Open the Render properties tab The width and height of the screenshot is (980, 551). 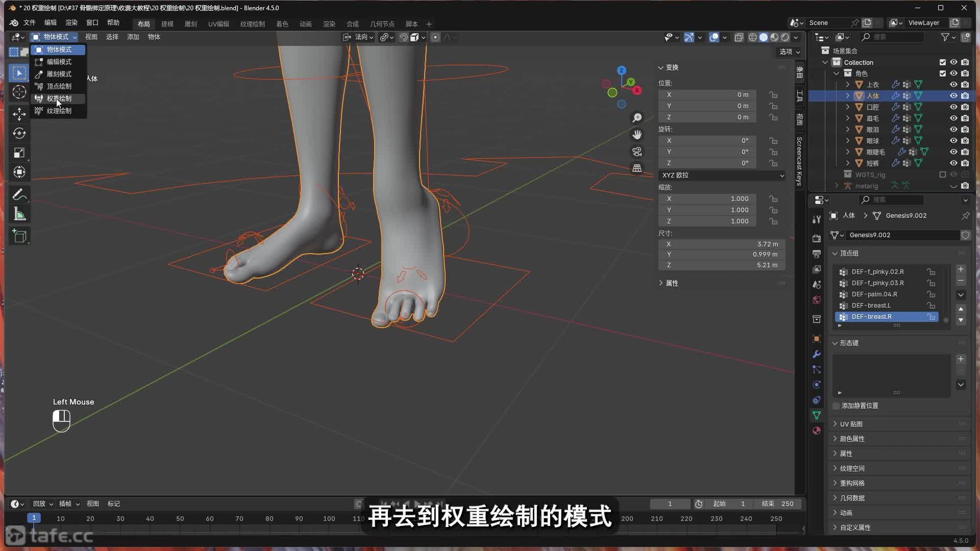click(x=817, y=238)
